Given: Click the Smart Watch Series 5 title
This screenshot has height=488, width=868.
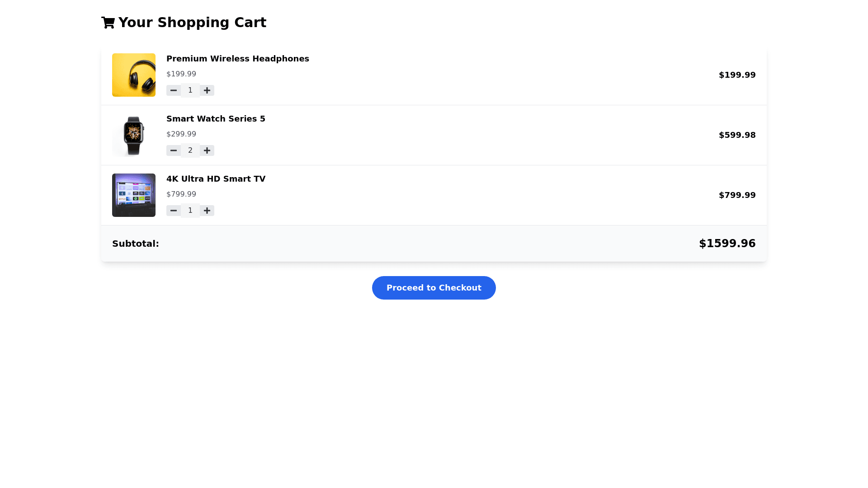Looking at the screenshot, I should pos(216,119).
